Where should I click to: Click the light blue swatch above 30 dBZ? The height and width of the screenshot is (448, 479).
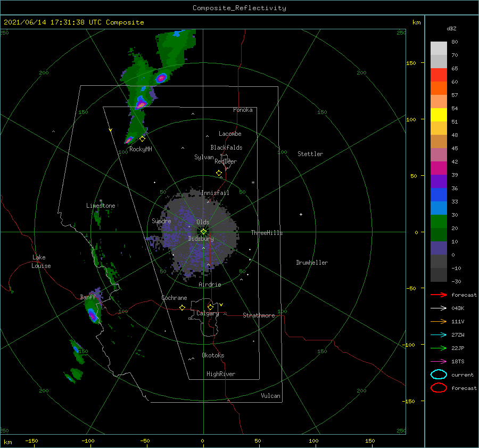(x=439, y=208)
